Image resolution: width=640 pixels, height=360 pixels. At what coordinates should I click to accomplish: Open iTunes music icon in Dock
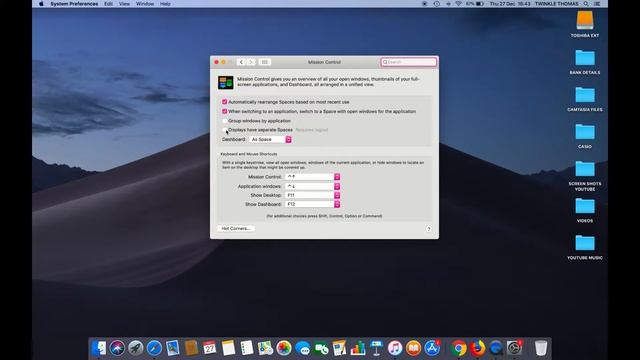pos(395,348)
